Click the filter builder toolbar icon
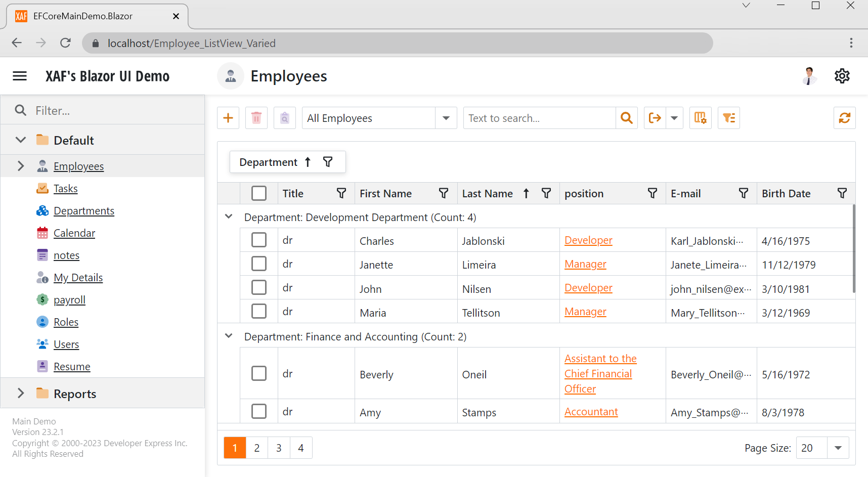Screen dimensions: 868x477 tap(729, 118)
